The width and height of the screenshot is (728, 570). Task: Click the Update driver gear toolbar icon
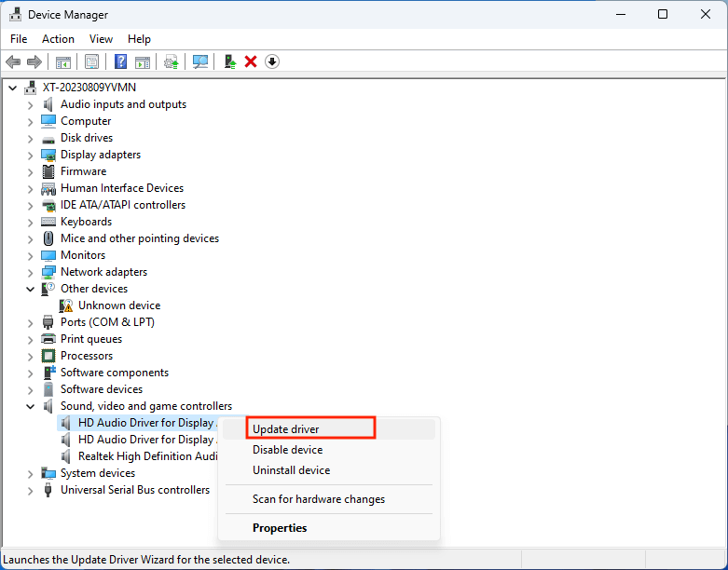(171, 61)
